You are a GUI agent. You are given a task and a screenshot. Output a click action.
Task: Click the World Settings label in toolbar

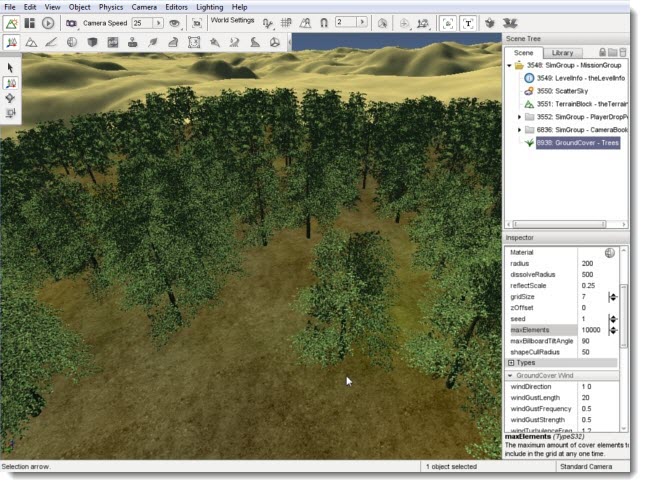[232, 20]
